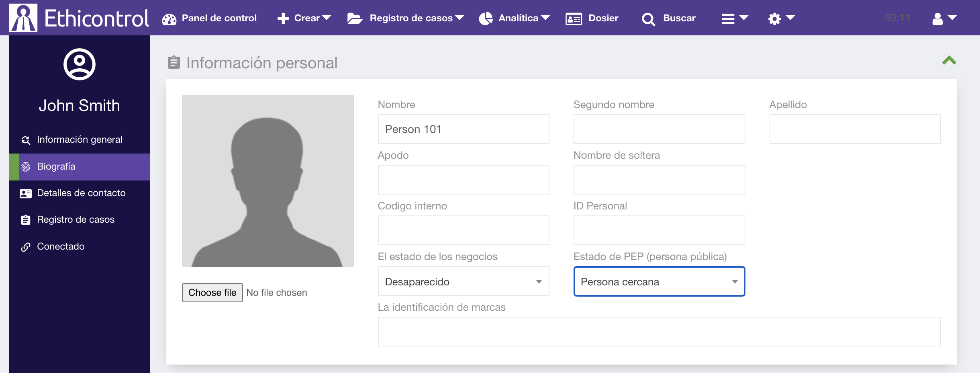The height and width of the screenshot is (373, 980).
Task: Open Detalles de contacto section
Action: tap(80, 193)
